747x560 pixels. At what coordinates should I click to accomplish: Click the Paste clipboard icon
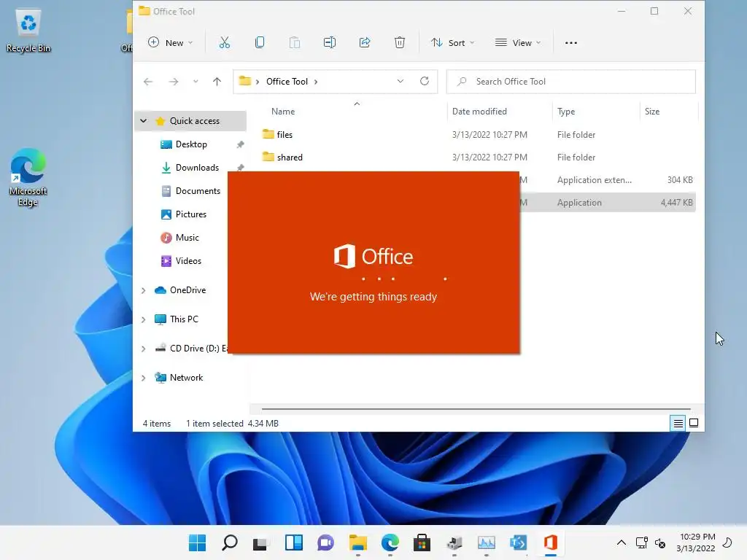pyautogui.click(x=295, y=42)
